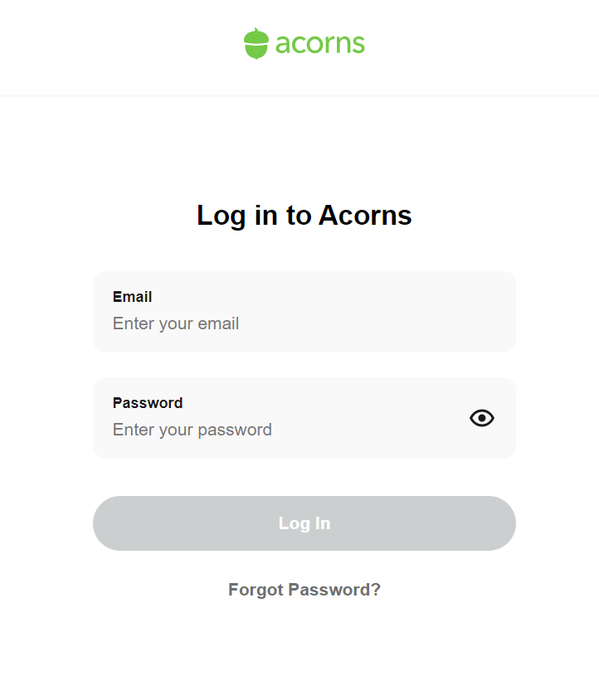Click the Password field label
Image resolution: width=599 pixels, height=700 pixels.
[148, 403]
